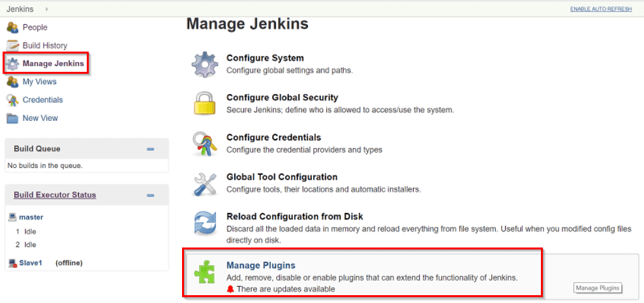Select Reload Configuration from Disk
The width and height of the screenshot is (644, 303).
click(x=295, y=216)
